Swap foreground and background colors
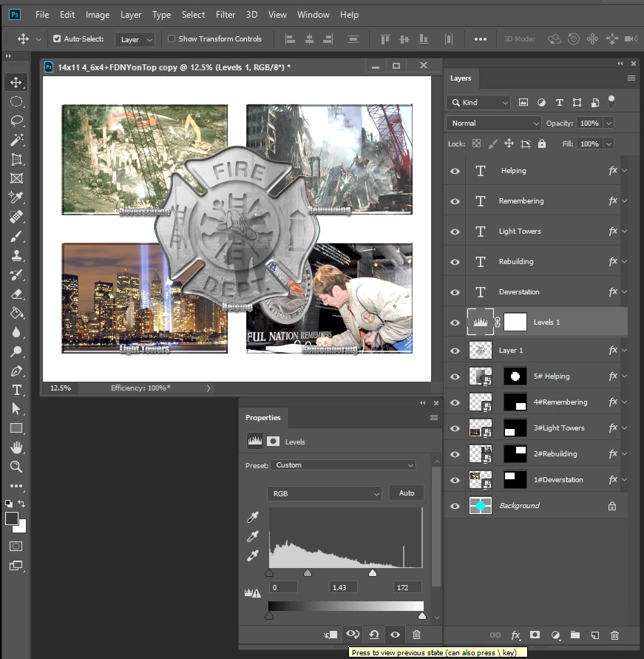Screen dimensions: 644x659 pos(21,504)
